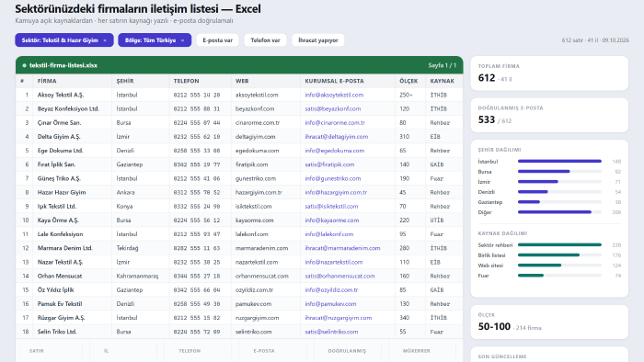644x362 pixels.
Task: Open email info@kayaorme.com
Action: (332, 221)
